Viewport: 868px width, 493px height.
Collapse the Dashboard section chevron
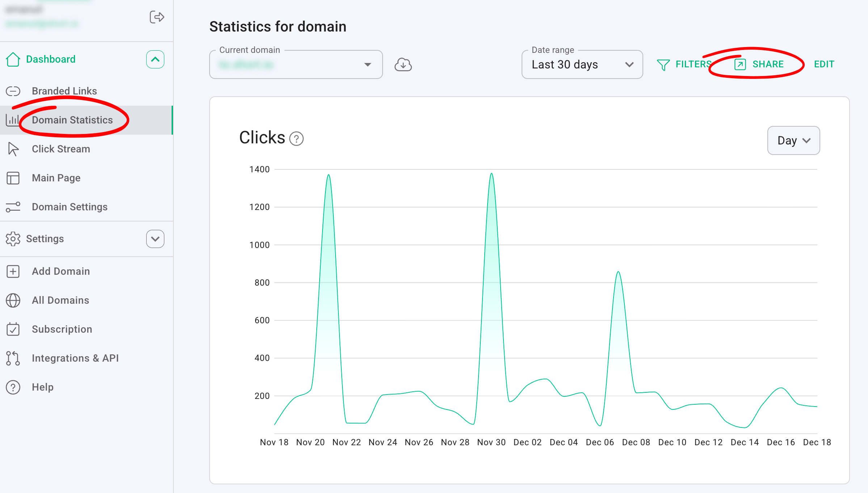[x=155, y=59]
